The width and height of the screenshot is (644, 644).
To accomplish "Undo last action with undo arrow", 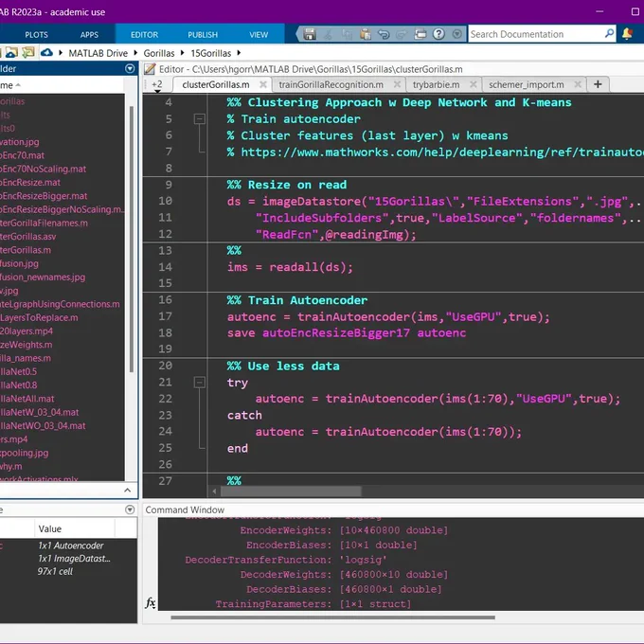I will click(384, 34).
